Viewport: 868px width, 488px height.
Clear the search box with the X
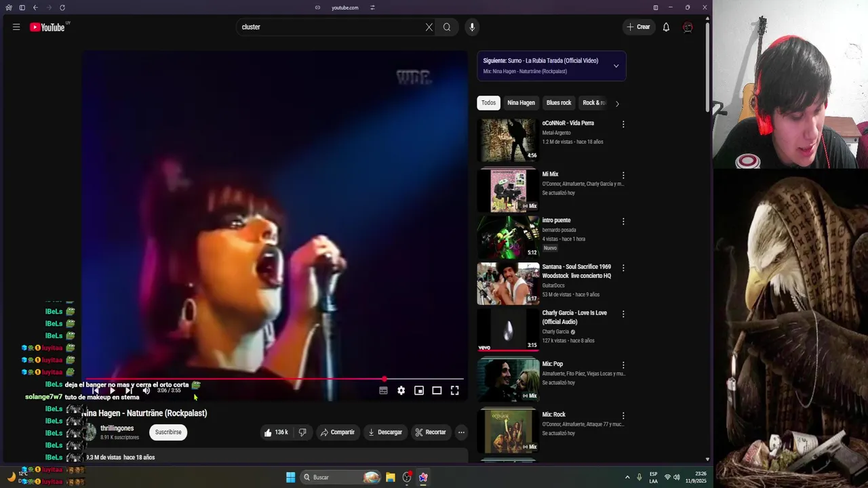pos(429,27)
